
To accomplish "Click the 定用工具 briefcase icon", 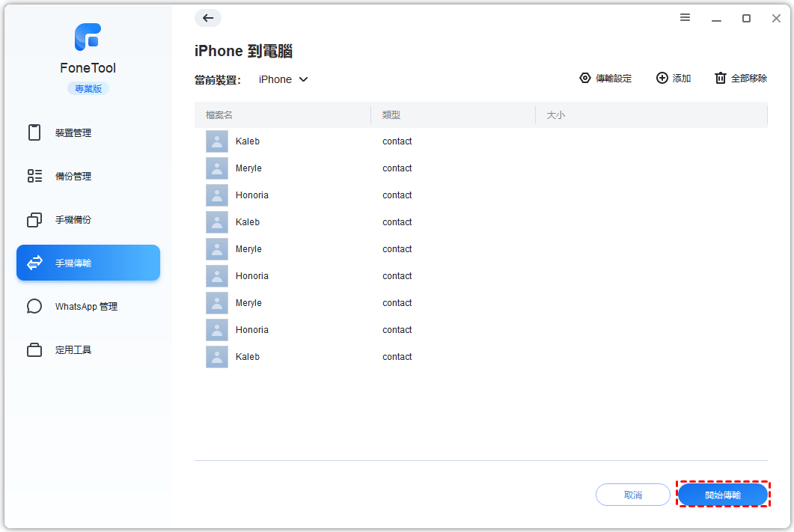I will point(34,349).
